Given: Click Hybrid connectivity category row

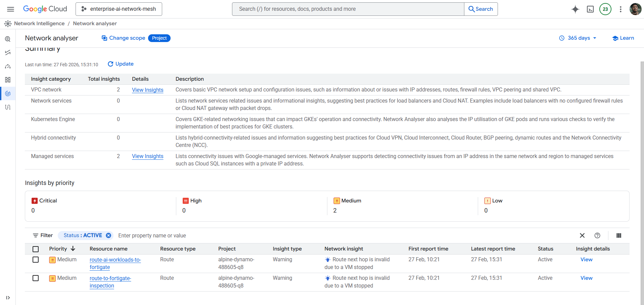Looking at the screenshot, I should pyautogui.click(x=327, y=142).
